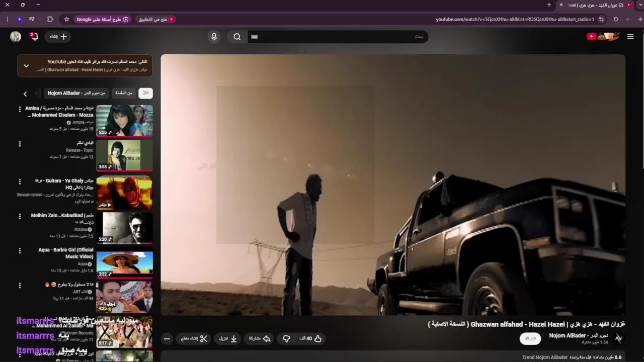Open Guitara - Ya Ghaly mix thumbnail

pyautogui.click(x=124, y=193)
